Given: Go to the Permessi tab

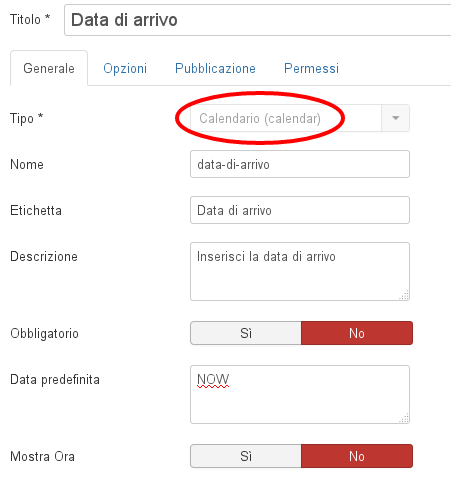Looking at the screenshot, I should pyautogui.click(x=311, y=68).
